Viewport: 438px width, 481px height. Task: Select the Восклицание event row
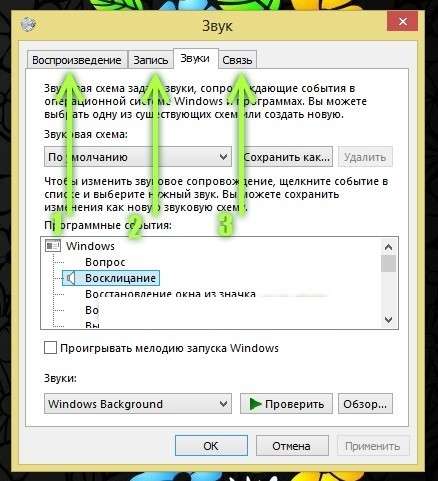point(111,278)
